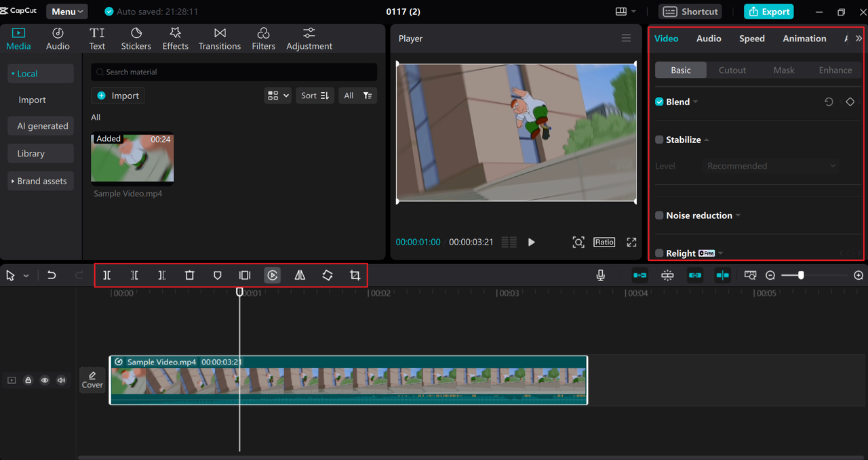868x460 pixels.
Task: Open the All filter dropdown
Action: click(357, 96)
